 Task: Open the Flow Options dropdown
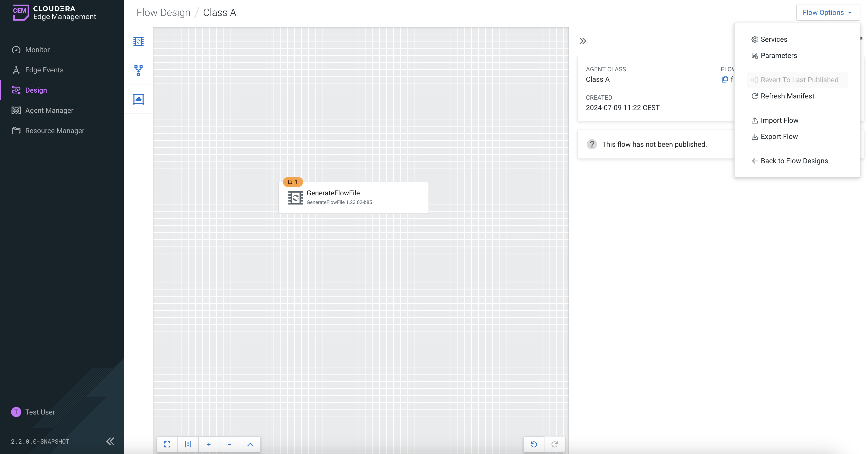828,12
